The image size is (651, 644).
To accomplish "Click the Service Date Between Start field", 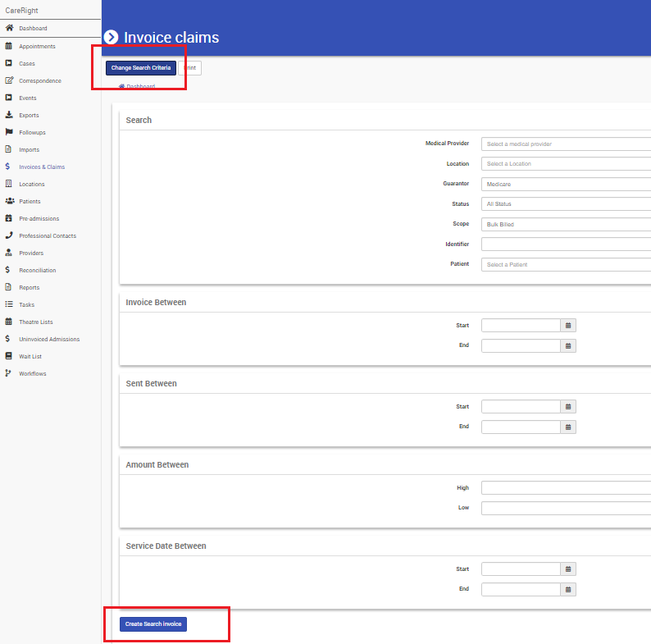I will (521, 569).
